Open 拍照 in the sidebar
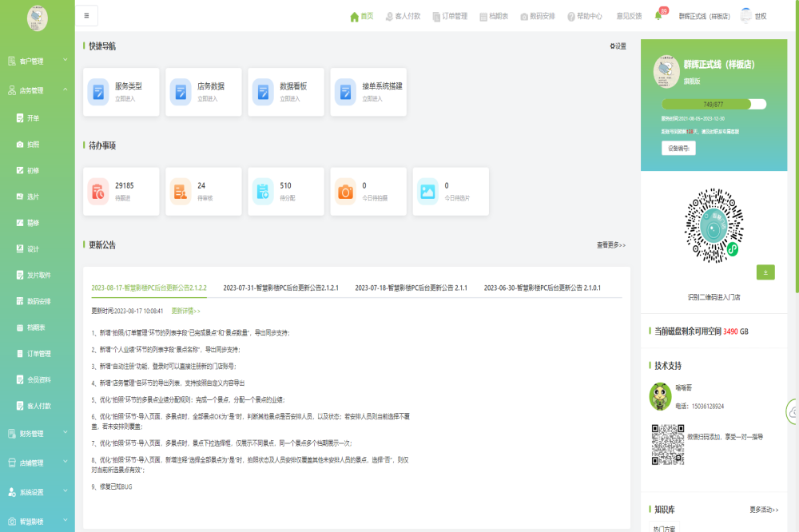 [33, 145]
